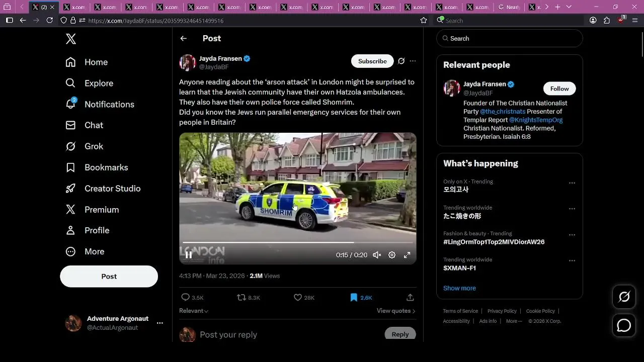Open a new browser tab

click(x=557, y=7)
